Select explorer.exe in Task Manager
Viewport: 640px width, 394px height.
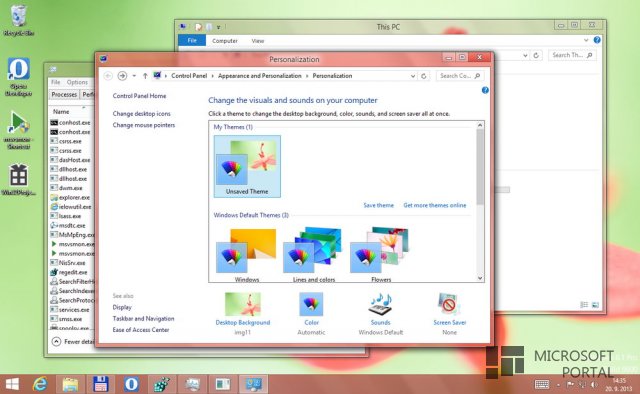(x=71, y=198)
